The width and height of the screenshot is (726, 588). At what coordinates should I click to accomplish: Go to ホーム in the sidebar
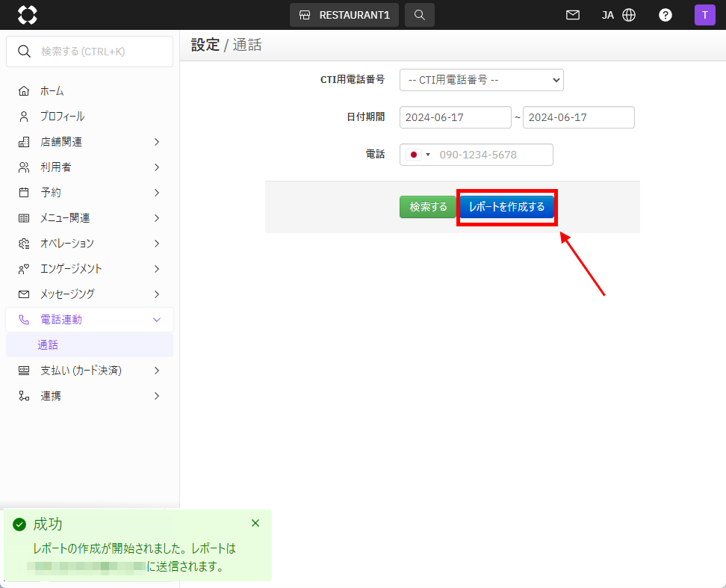tap(52, 91)
